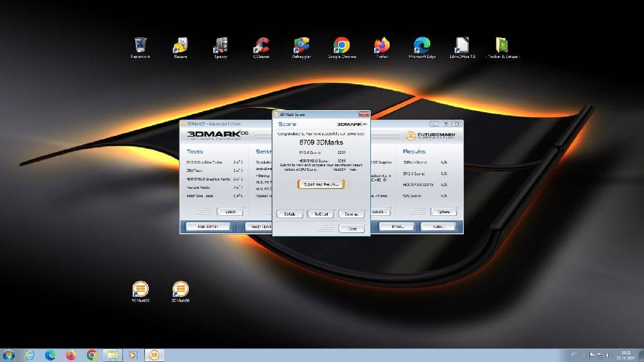Select the 3DMark06 desktop shortcut
The height and width of the screenshot is (362, 644).
(180, 292)
